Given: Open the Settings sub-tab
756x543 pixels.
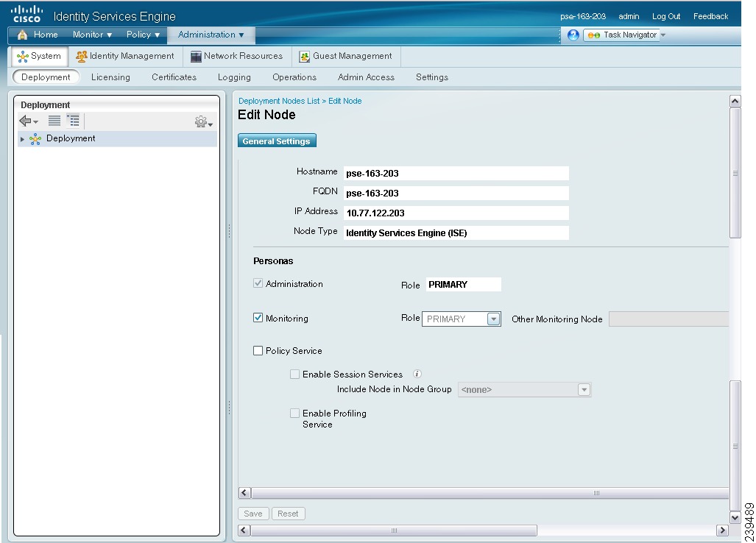Looking at the screenshot, I should (432, 77).
